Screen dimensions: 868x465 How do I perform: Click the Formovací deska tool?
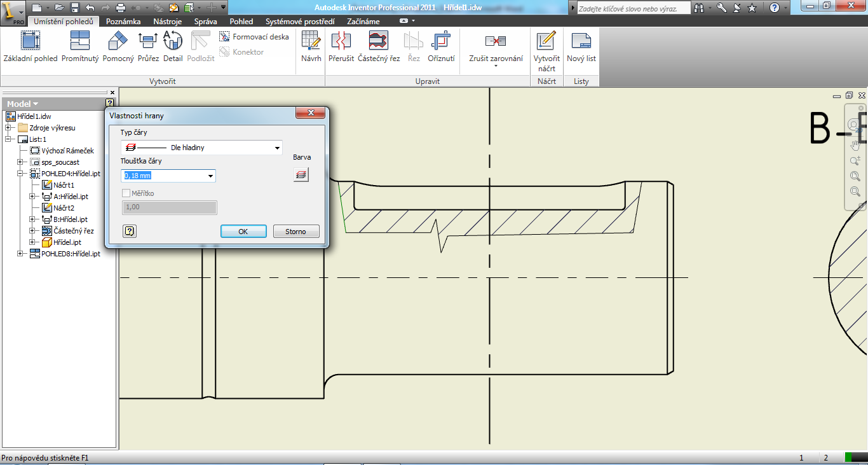tap(254, 37)
